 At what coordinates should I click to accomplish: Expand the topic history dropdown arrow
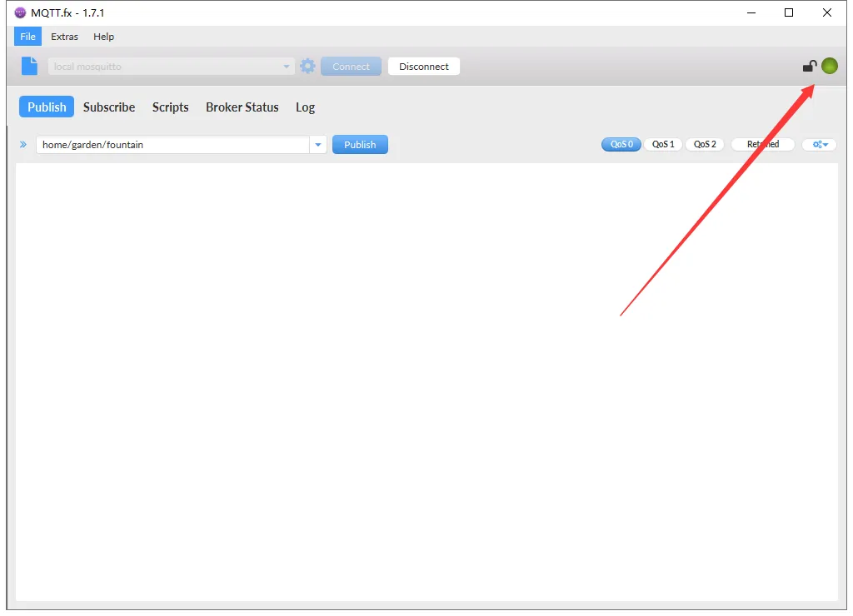tap(318, 145)
